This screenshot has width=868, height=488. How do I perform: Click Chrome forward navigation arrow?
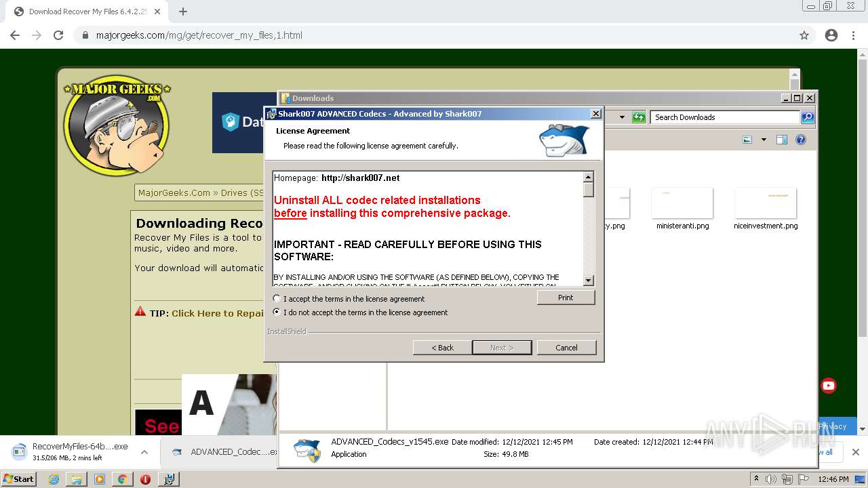pos(37,35)
